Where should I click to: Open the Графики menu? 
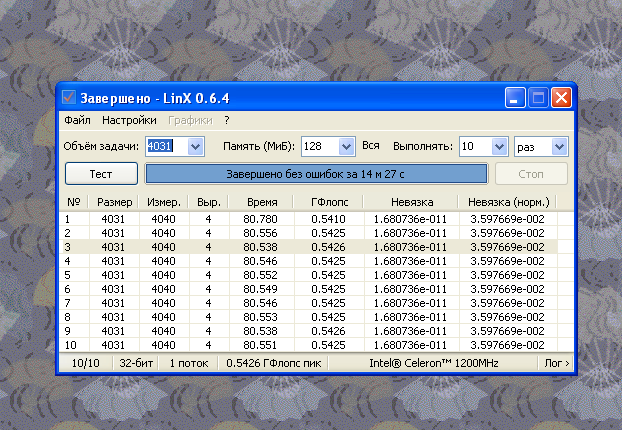click(x=190, y=120)
